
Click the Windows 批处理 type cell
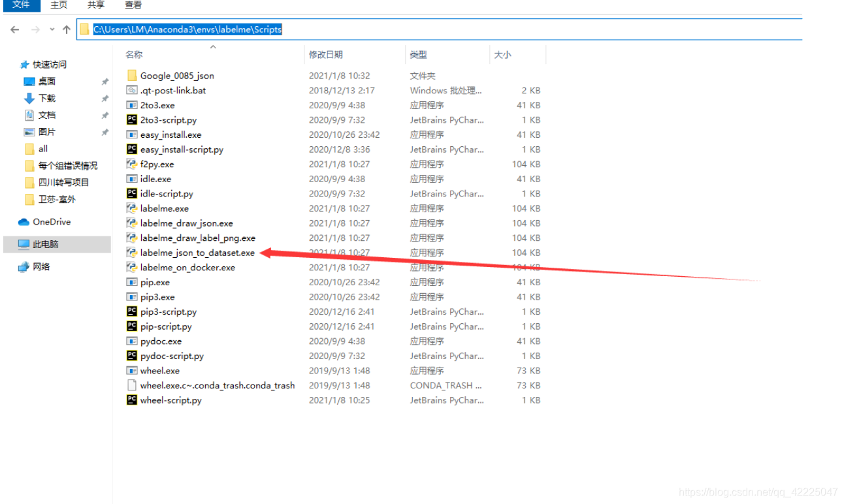point(446,91)
